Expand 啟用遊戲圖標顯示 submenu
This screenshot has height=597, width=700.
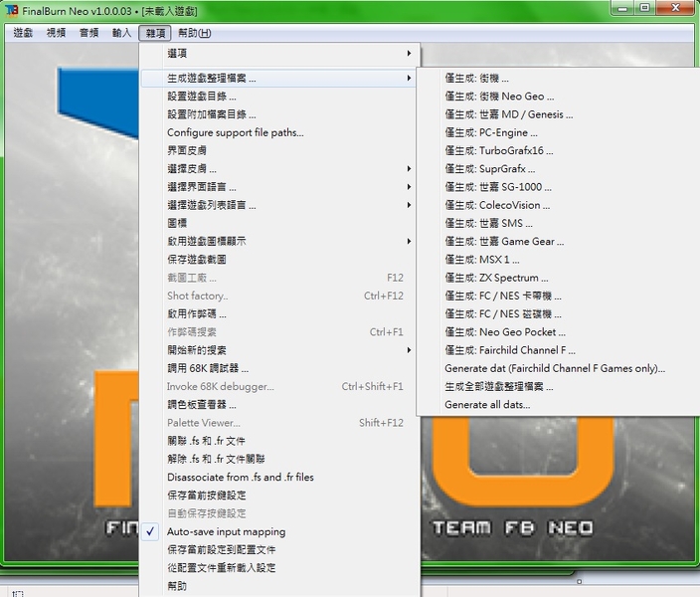click(280, 242)
